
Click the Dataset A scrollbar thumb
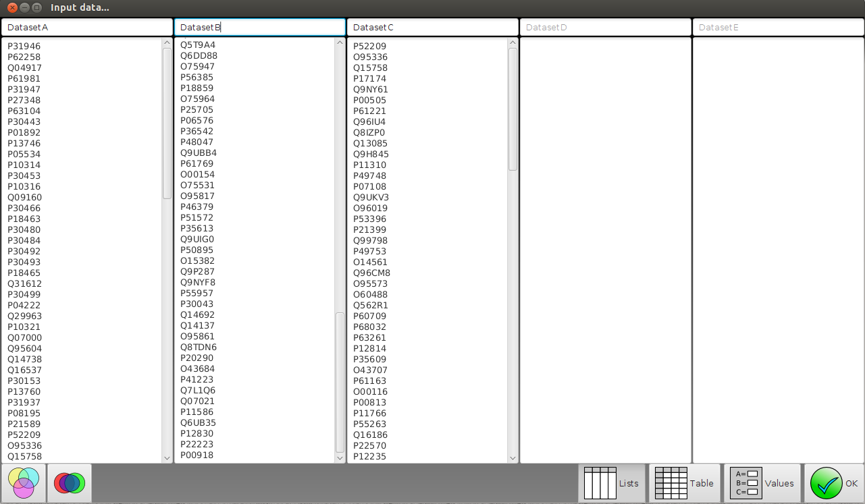pos(167,123)
